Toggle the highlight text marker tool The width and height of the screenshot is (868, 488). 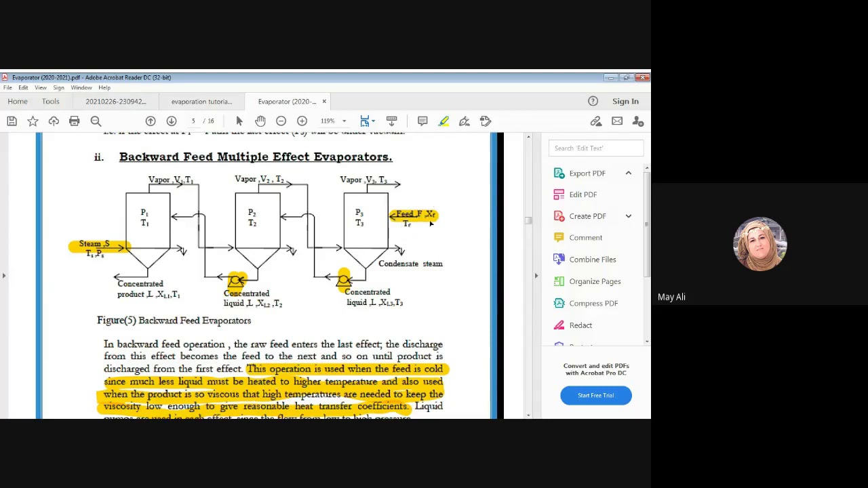click(443, 121)
